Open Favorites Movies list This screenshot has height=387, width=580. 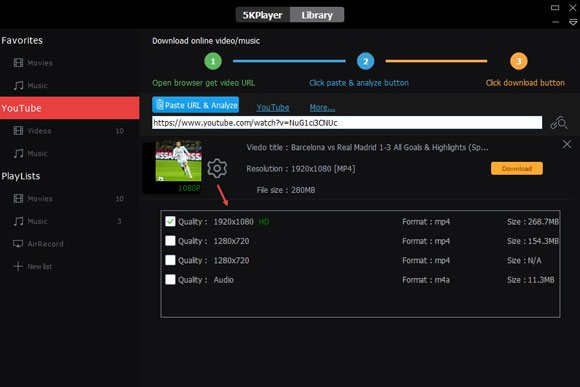pos(40,63)
